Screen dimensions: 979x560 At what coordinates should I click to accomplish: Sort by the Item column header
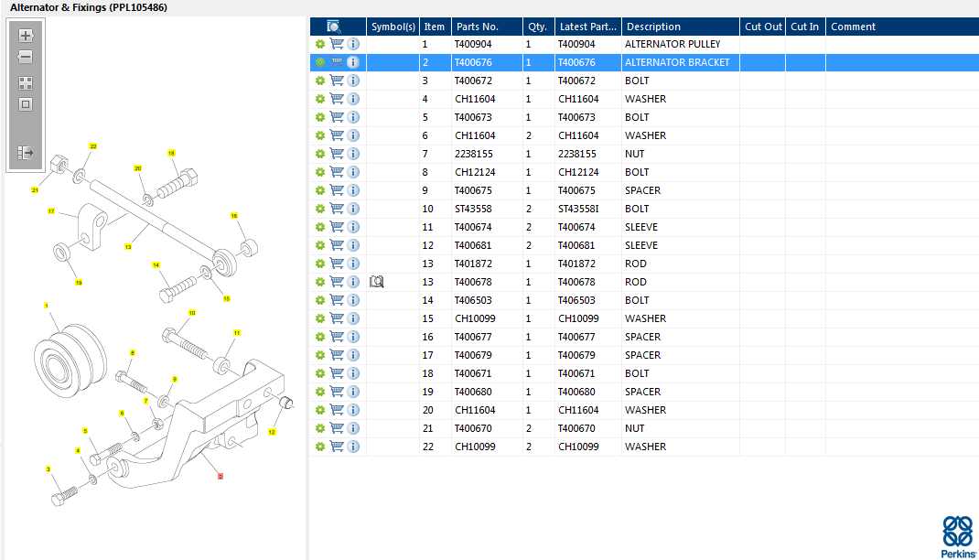435,27
